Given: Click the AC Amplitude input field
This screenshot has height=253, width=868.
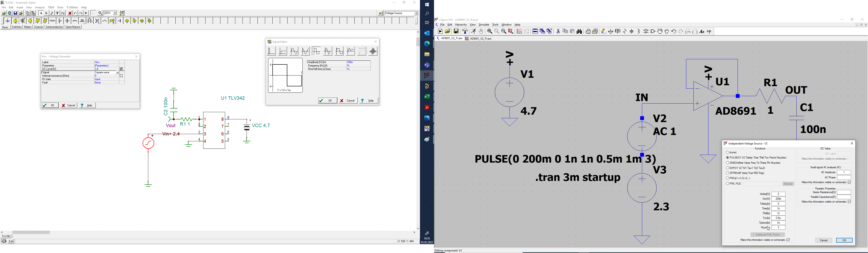Looking at the screenshot, I should [844, 173].
